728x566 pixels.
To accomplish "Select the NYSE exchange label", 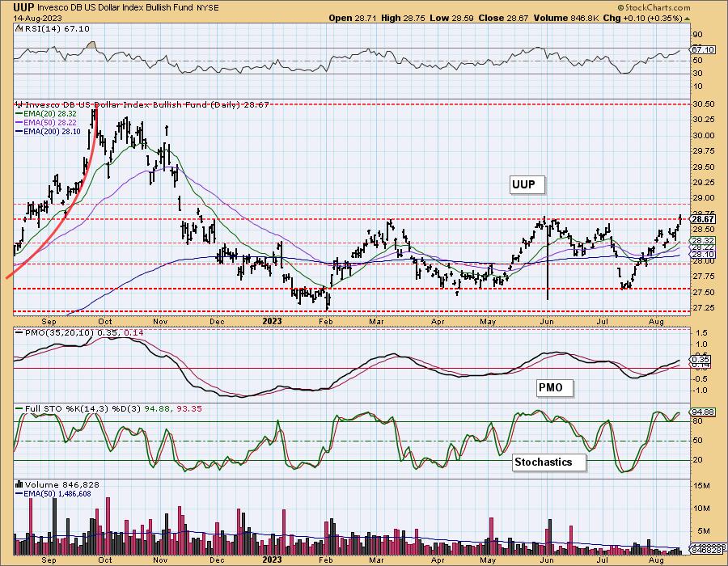I will tap(210, 8).
